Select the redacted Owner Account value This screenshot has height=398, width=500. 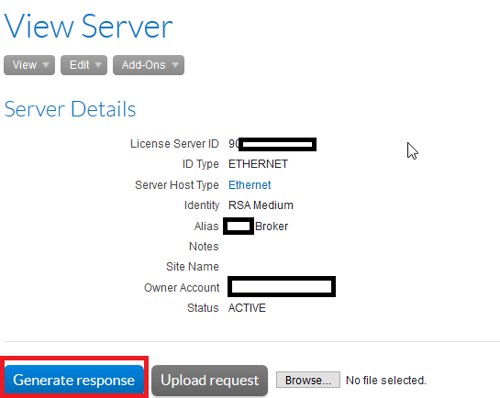282,286
